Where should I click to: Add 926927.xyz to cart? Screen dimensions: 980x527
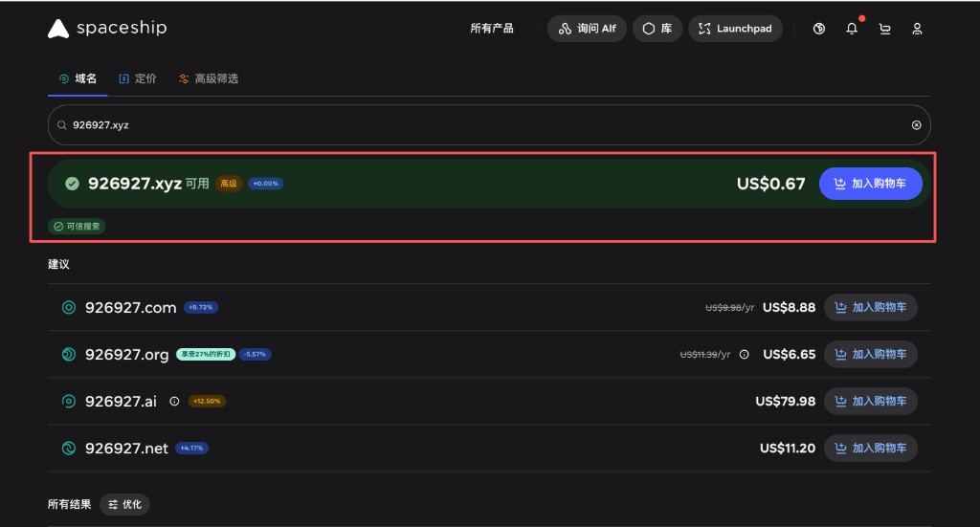(871, 184)
